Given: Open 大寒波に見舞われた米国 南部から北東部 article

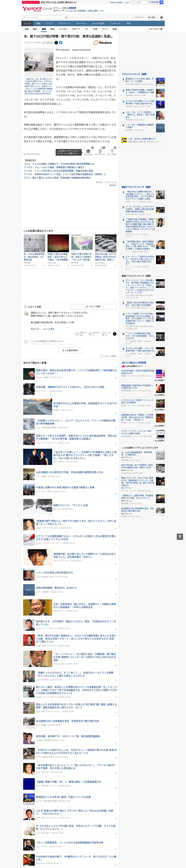Looking at the screenshot, I should 65,487.
